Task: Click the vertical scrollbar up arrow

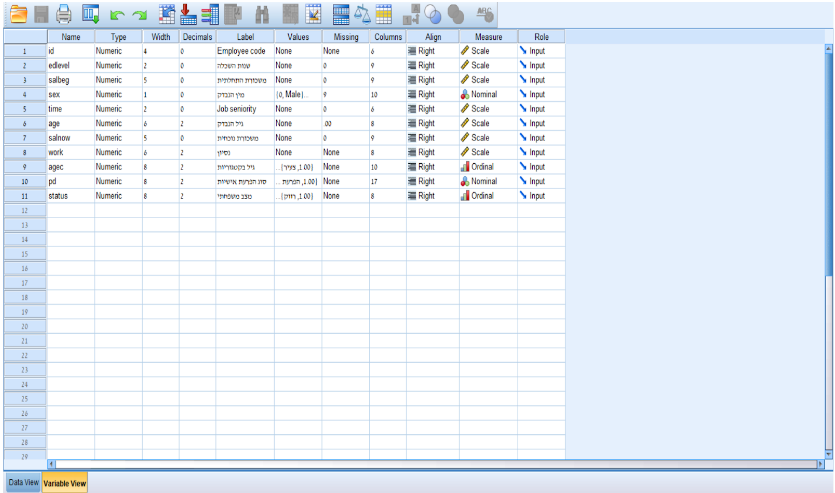Action: (x=828, y=49)
